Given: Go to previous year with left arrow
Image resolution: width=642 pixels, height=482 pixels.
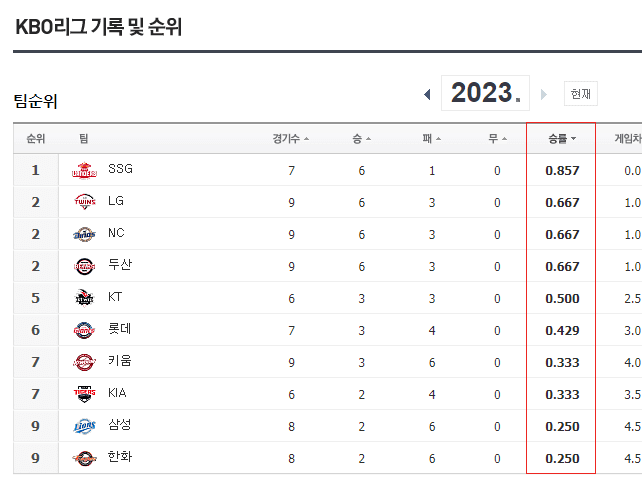Looking at the screenshot, I should [x=427, y=94].
